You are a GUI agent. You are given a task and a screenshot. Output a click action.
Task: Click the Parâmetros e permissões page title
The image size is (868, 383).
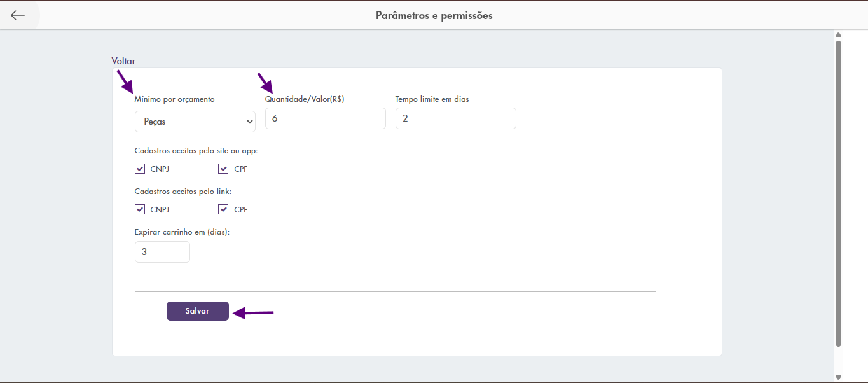(434, 15)
